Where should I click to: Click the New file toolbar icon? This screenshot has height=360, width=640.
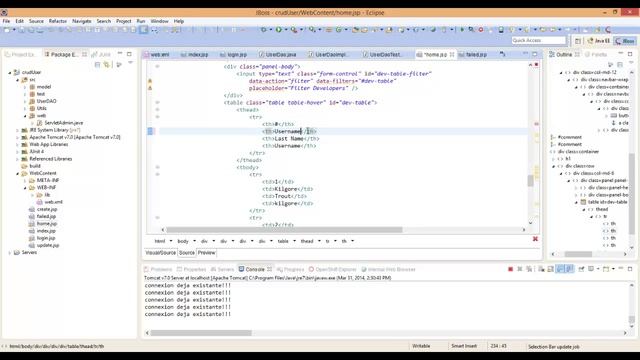(7, 30)
